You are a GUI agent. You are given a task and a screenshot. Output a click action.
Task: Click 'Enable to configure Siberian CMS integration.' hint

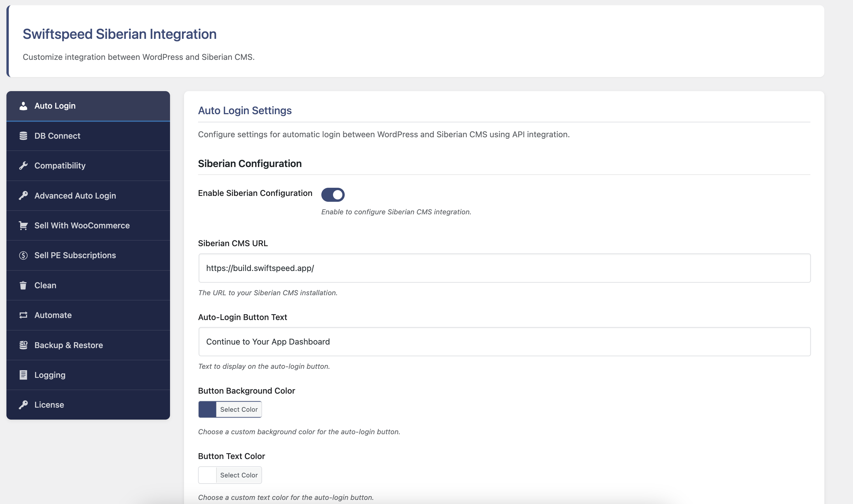tap(396, 212)
